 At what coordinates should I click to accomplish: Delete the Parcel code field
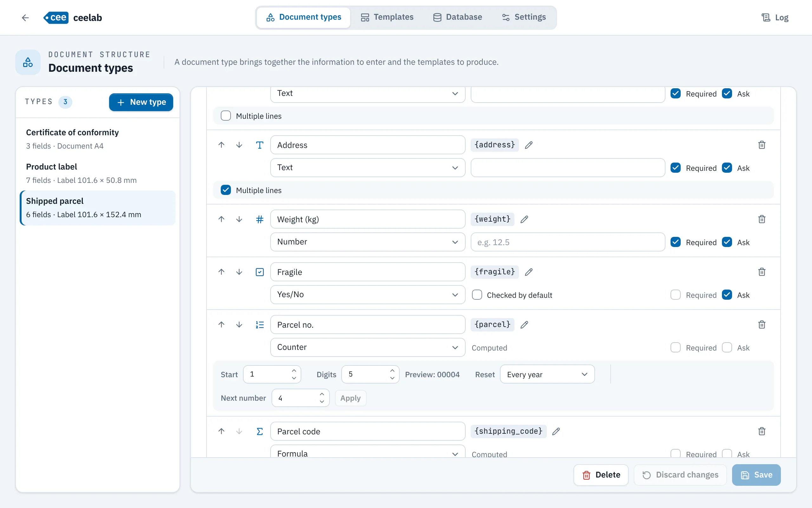(762, 431)
